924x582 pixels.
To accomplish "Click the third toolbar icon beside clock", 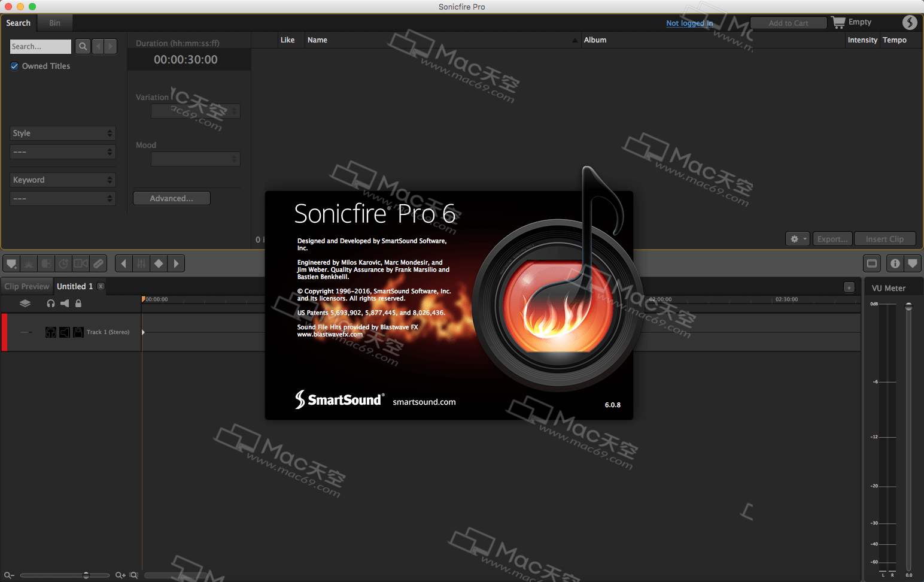I will (x=46, y=263).
